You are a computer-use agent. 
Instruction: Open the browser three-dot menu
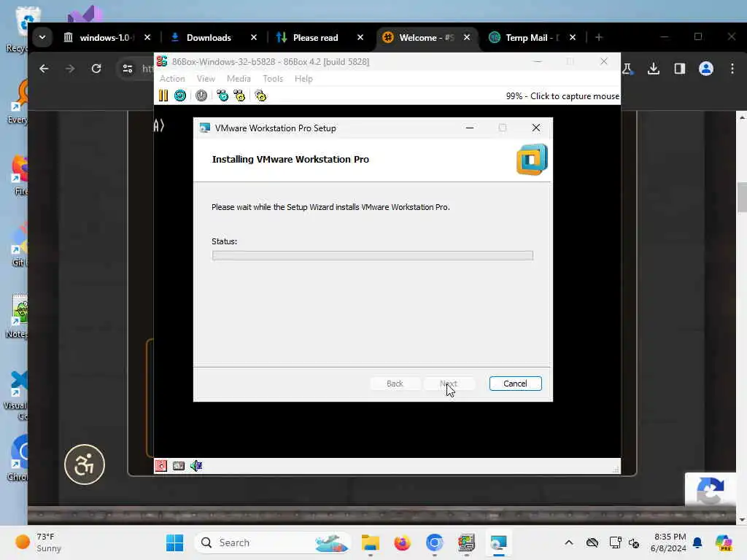pyautogui.click(x=732, y=69)
